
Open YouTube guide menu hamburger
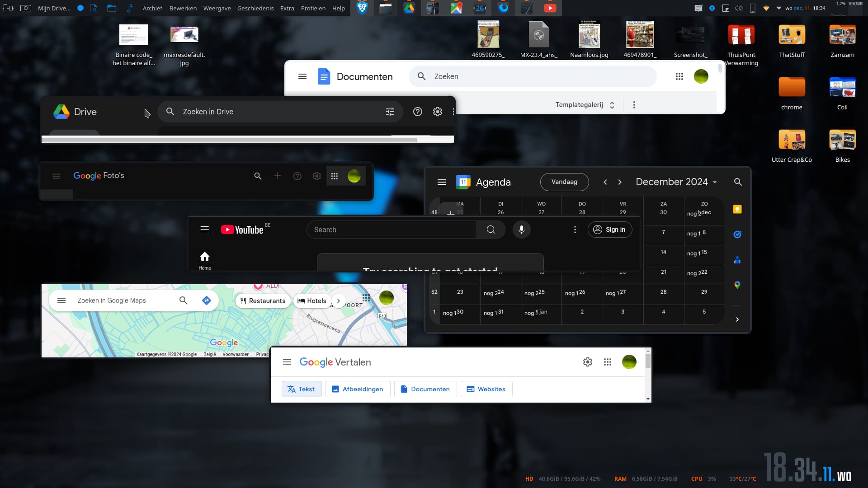point(205,230)
